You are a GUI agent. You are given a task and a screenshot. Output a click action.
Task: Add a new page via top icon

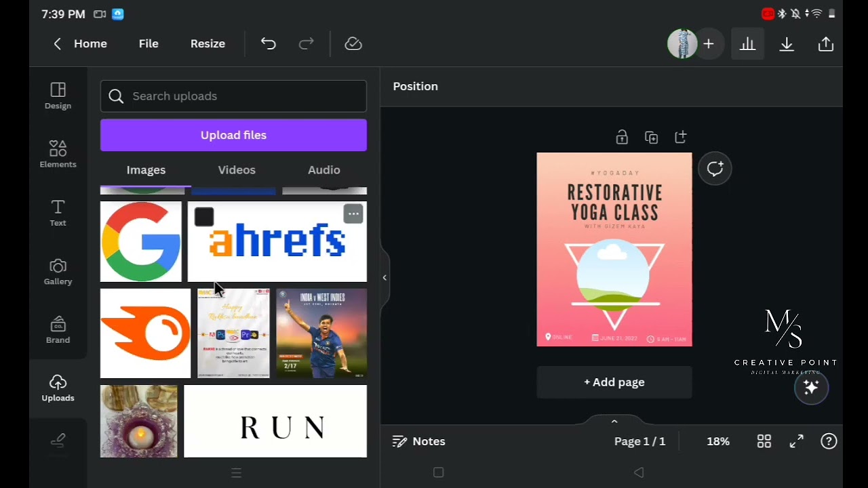pyautogui.click(x=681, y=138)
